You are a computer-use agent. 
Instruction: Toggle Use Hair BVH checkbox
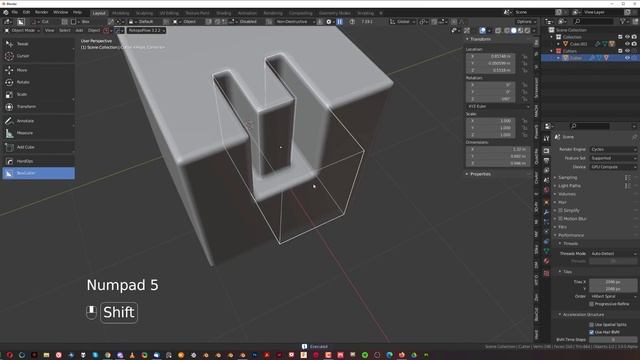[x=591, y=332]
